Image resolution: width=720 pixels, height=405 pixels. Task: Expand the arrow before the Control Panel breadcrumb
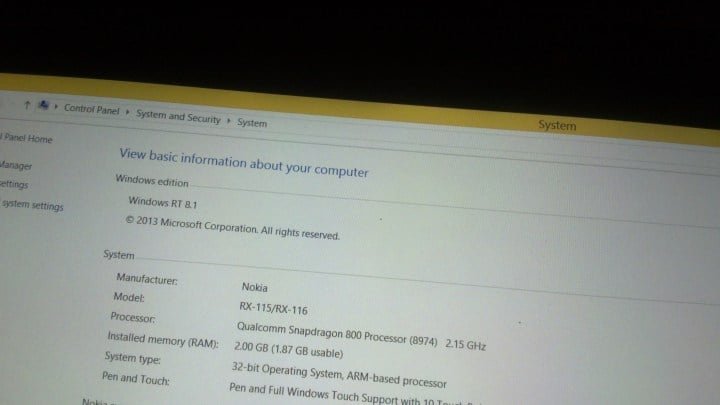tap(56, 107)
